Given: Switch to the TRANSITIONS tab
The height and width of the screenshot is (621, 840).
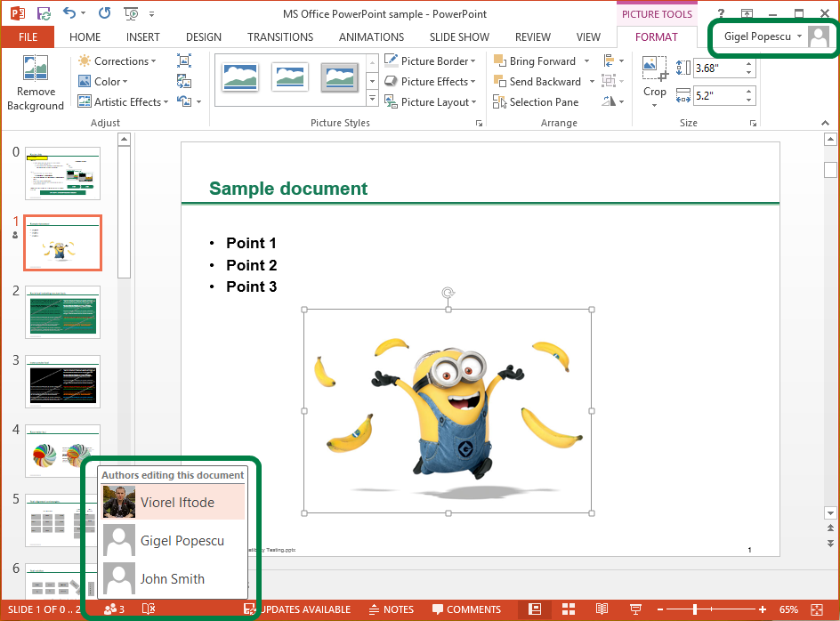Looking at the screenshot, I should click(280, 37).
